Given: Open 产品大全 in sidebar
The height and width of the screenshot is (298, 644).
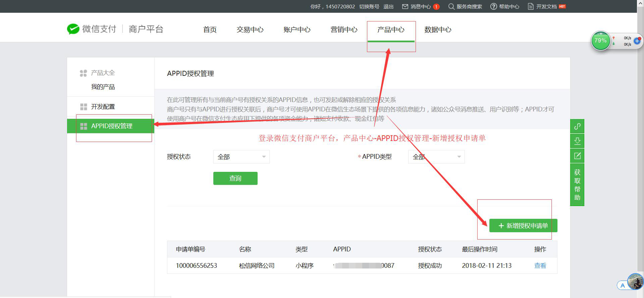Looking at the screenshot, I should pos(103,73).
